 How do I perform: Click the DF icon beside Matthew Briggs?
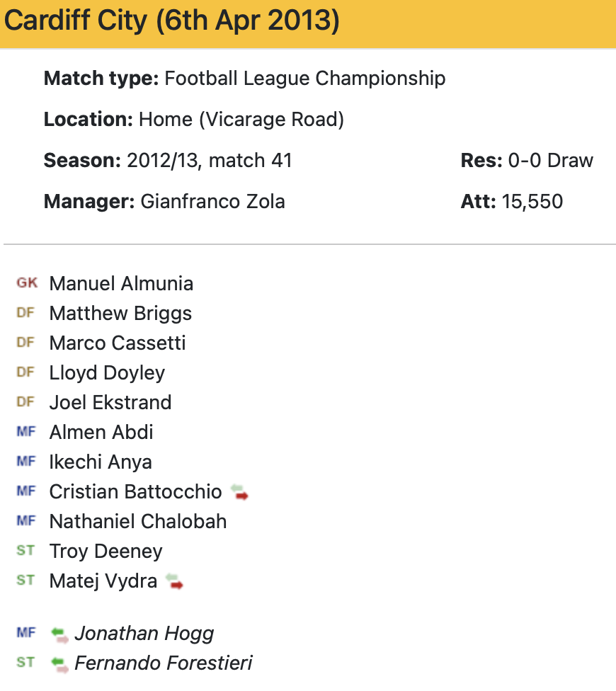tap(25, 313)
